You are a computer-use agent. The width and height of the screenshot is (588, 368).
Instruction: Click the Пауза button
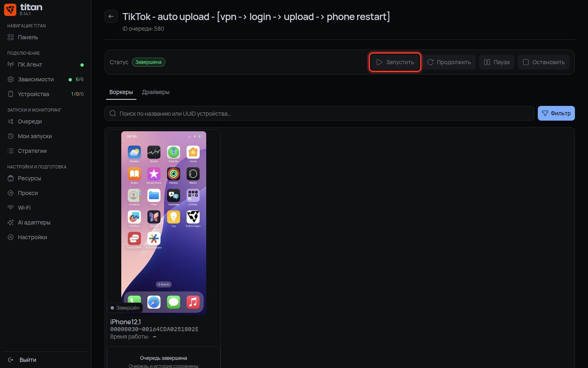497,62
